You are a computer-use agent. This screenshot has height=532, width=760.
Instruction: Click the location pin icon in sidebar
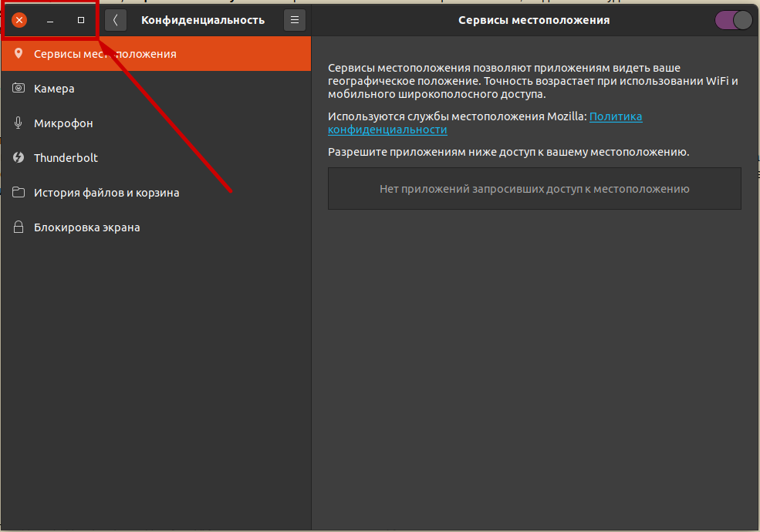[19, 54]
